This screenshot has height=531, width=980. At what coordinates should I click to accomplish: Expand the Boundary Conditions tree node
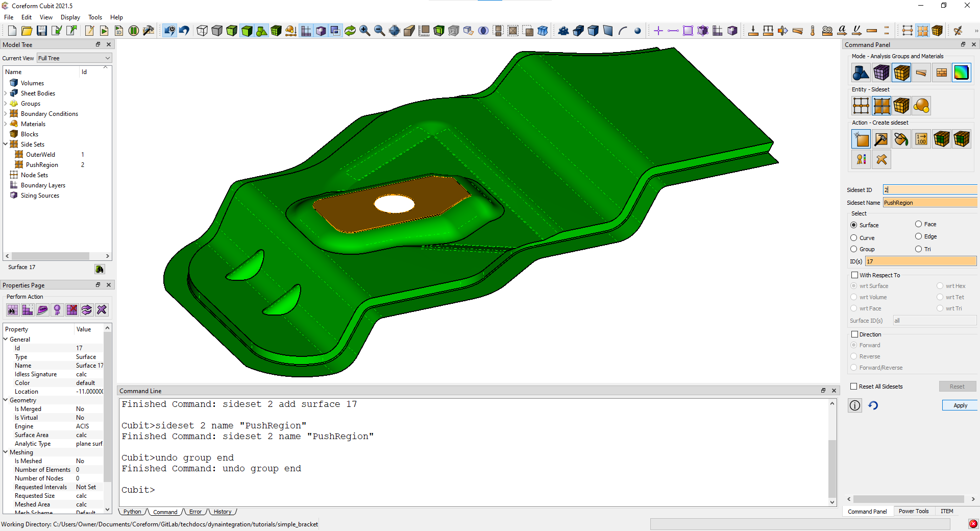tap(6, 114)
